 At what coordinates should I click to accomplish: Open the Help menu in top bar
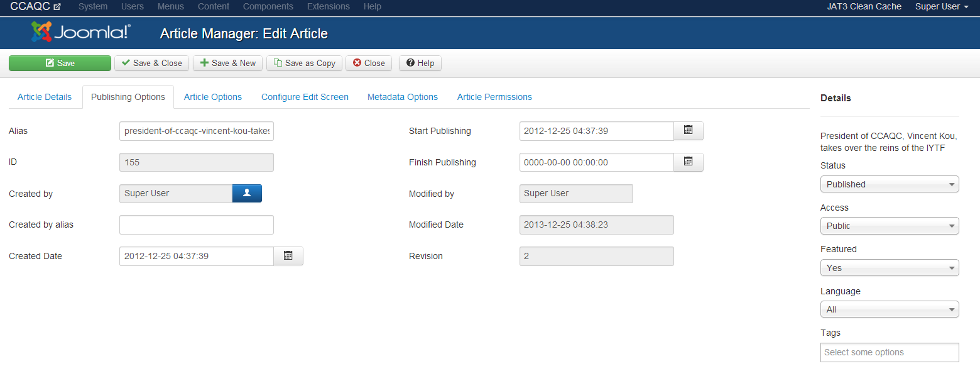point(373,6)
